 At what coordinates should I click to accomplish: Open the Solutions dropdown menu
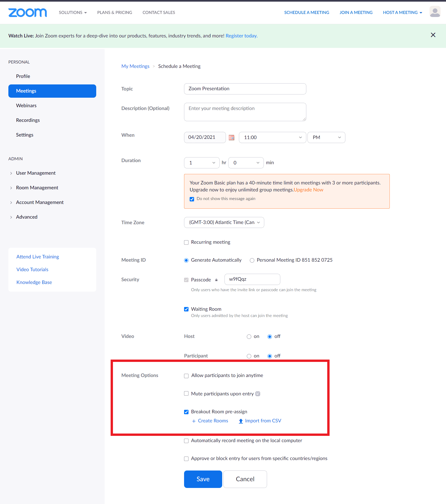(73, 12)
